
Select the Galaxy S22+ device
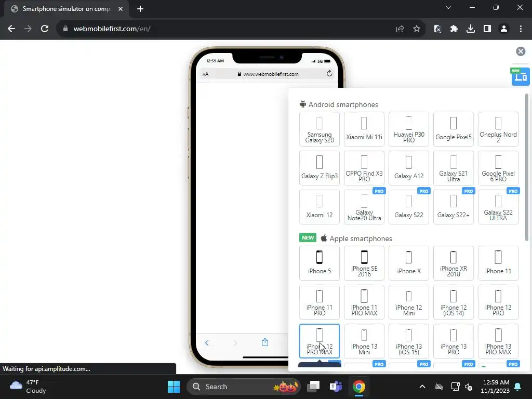(x=453, y=207)
